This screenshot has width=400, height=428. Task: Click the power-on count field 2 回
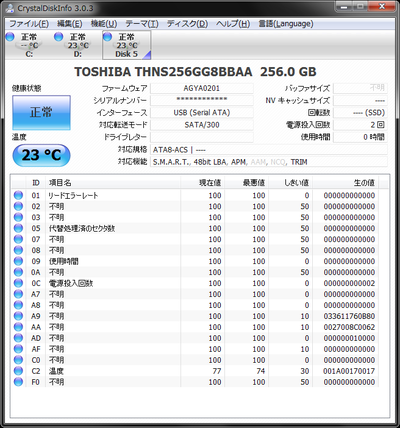coord(360,125)
